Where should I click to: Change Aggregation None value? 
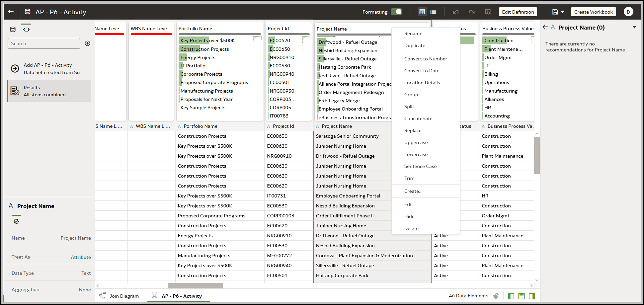click(x=85, y=290)
